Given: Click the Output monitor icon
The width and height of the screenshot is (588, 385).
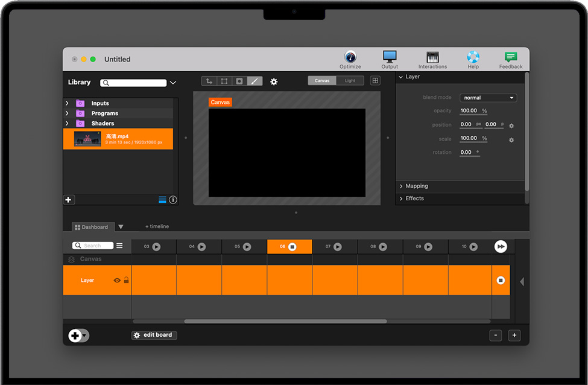Looking at the screenshot, I should coord(390,57).
